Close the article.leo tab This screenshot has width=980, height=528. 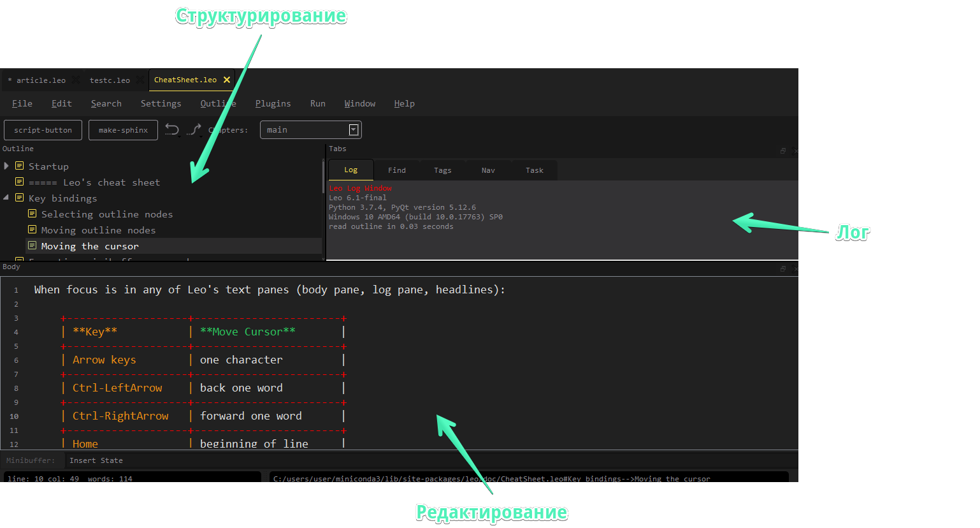click(76, 80)
